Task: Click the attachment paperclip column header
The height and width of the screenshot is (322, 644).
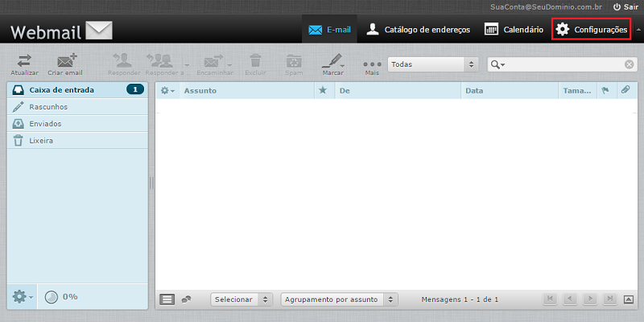Action: pyautogui.click(x=625, y=91)
